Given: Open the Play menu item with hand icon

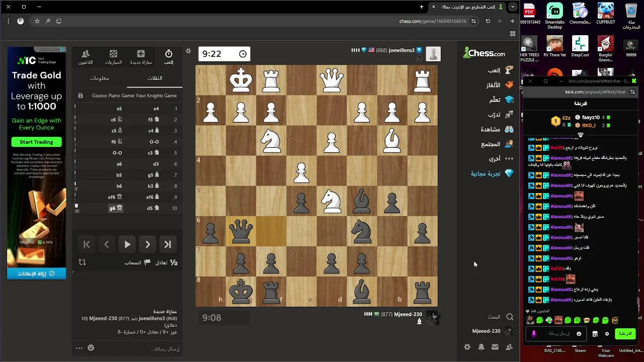Looking at the screenshot, I should coord(500,70).
